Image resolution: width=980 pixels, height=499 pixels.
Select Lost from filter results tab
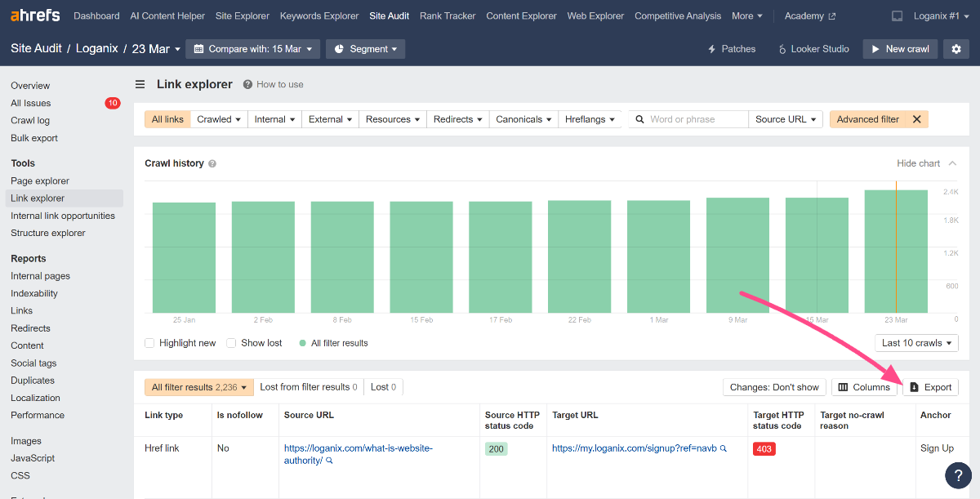(x=309, y=387)
